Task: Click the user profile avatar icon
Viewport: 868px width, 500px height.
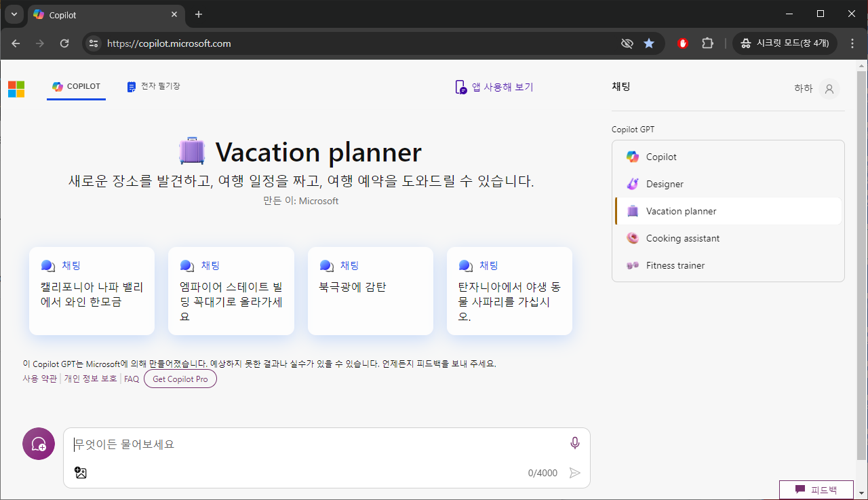Action: [x=829, y=89]
